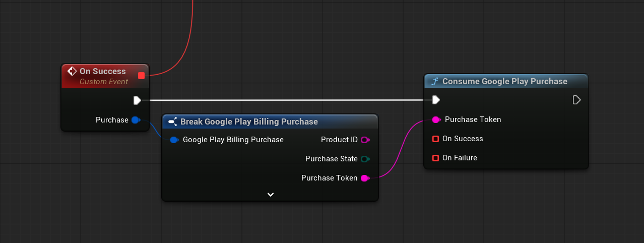
Task: Click the On Success event delegate pin
Action: [141, 76]
